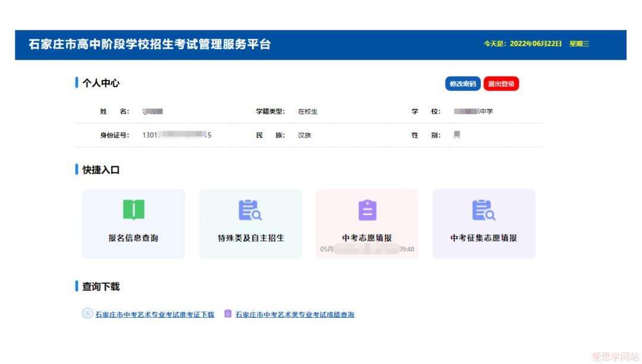
Task: Click the 中考征集志愿填报 document search icon
Action: (x=483, y=210)
